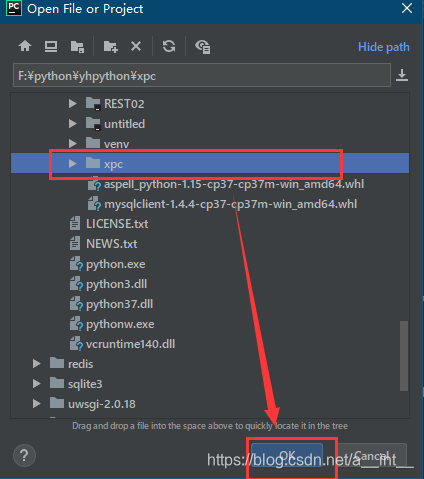The width and height of the screenshot is (424, 479).
Task: Click the PyCharm logo in title bar
Action: [x=14, y=8]
